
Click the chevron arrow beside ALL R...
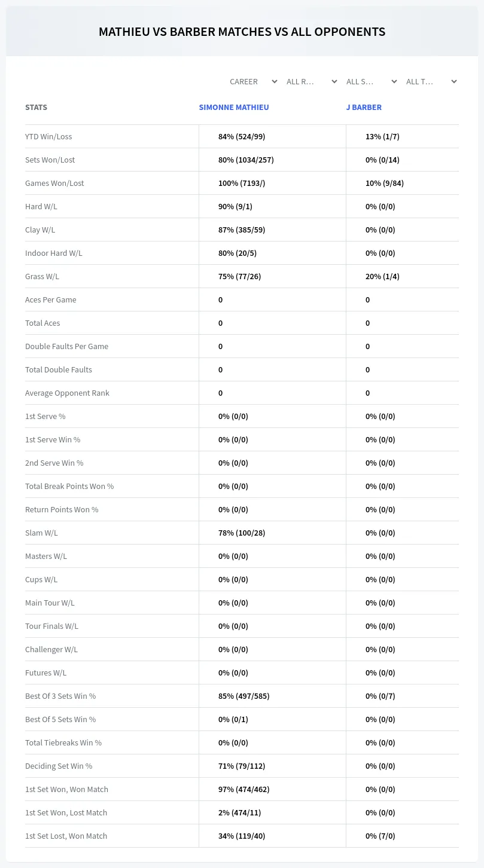tap(334, 81)
